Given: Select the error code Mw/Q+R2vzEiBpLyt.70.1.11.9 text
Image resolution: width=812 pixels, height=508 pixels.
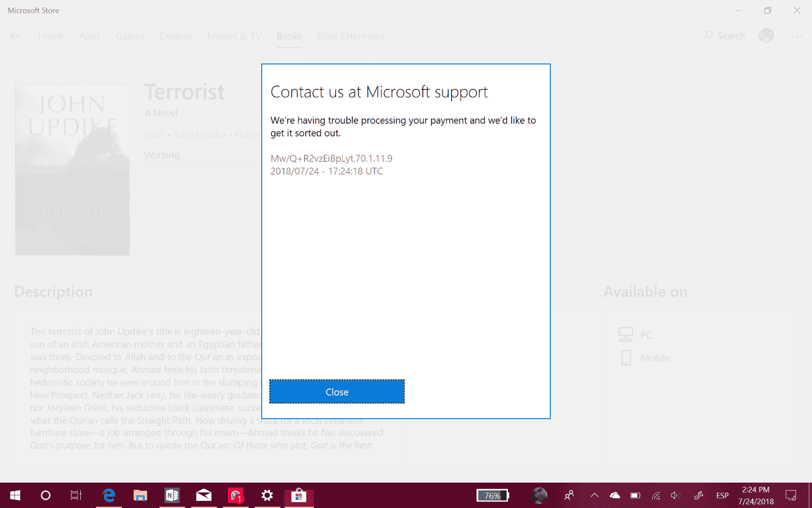Looking at the screenshot, I should 331,159.
